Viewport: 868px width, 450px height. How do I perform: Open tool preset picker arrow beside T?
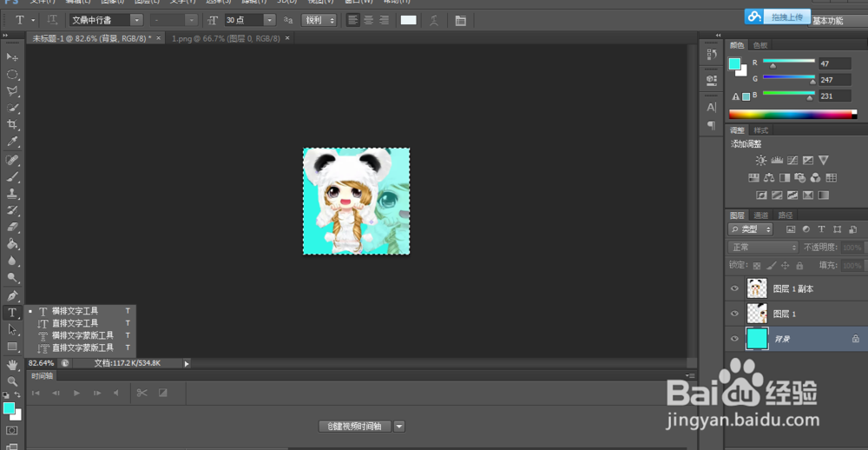(x=33, y=21)
